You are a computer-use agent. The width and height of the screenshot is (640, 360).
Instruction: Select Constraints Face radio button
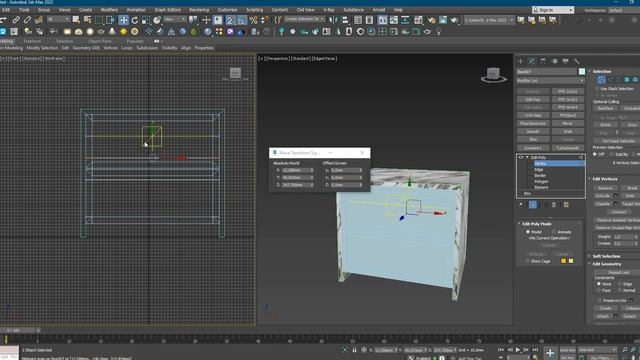tap(599, 290)
